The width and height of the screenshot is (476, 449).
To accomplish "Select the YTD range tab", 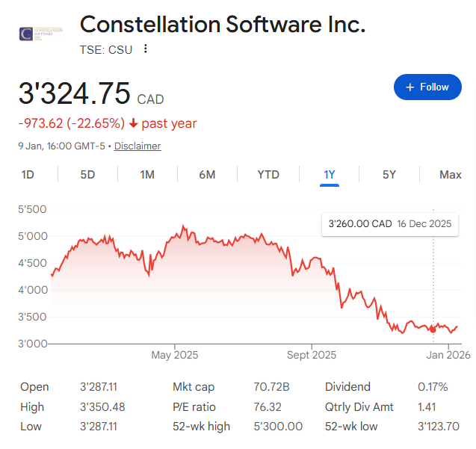I will click(x=268, y=175).
